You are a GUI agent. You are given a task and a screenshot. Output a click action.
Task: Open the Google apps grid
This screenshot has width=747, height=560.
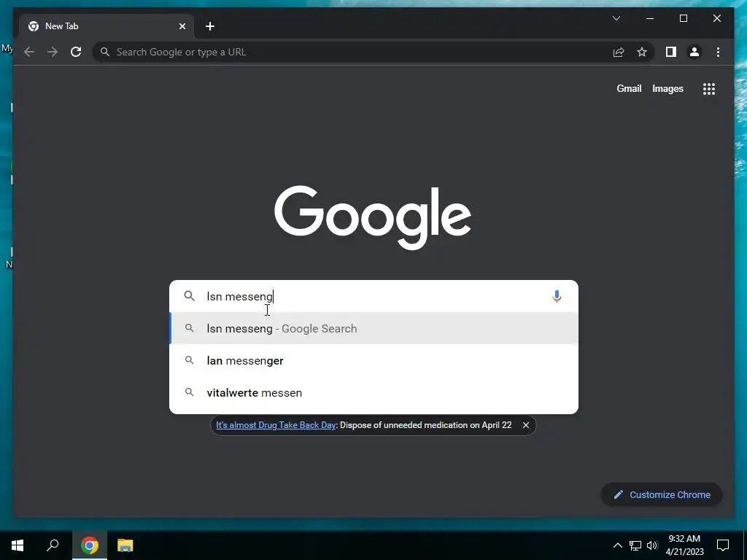click(709, 88)
